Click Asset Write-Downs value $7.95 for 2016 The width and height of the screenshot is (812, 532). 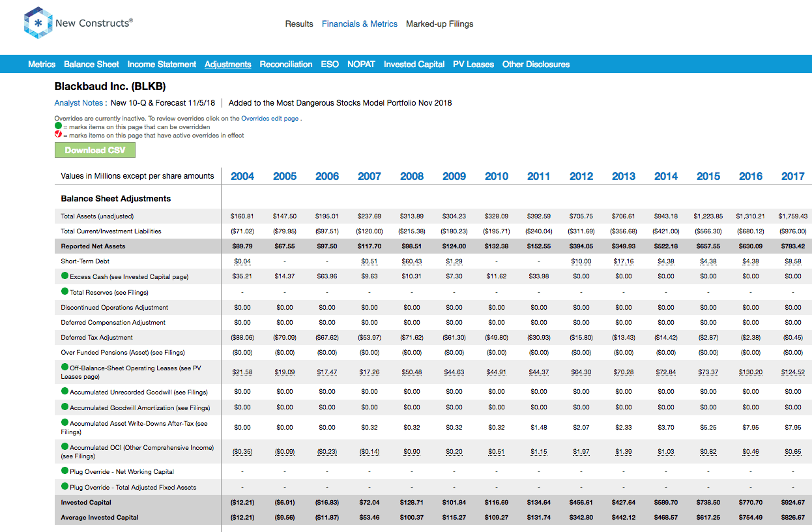(x=751, y=428)
